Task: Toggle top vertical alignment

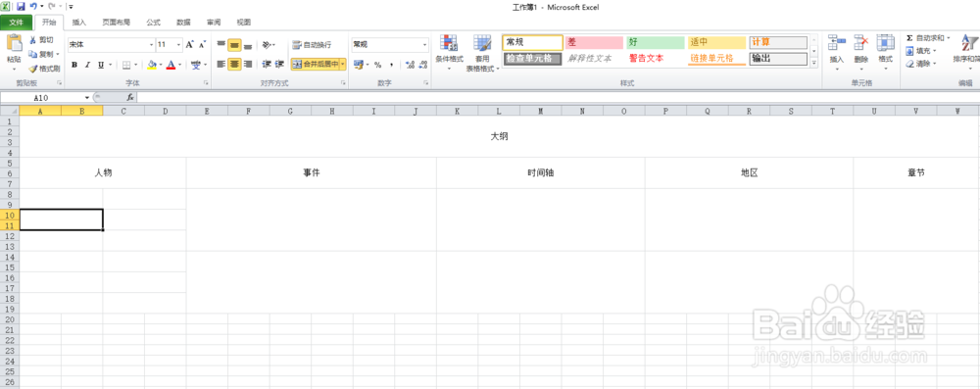Action: tap(221, 44)
